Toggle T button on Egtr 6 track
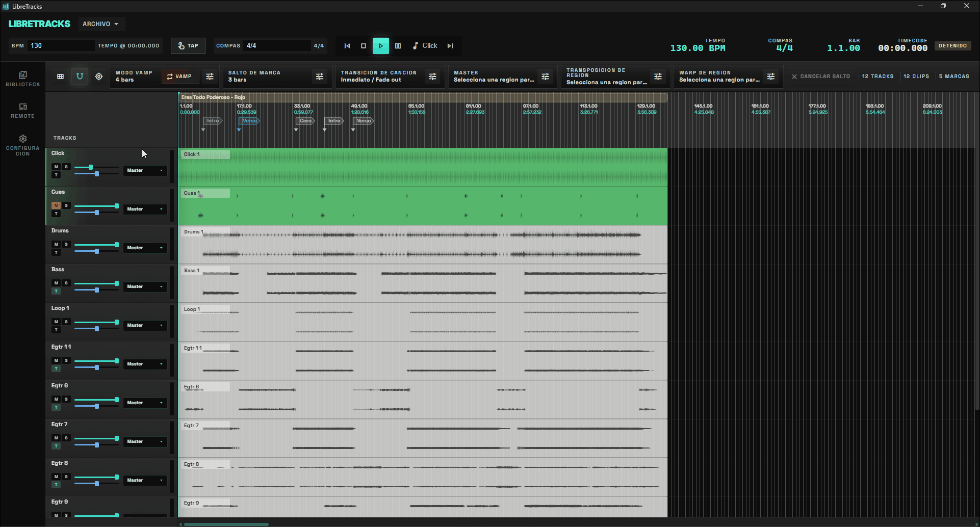The height and width of the screenshot is (527, 980). click(x=56, y=407)
